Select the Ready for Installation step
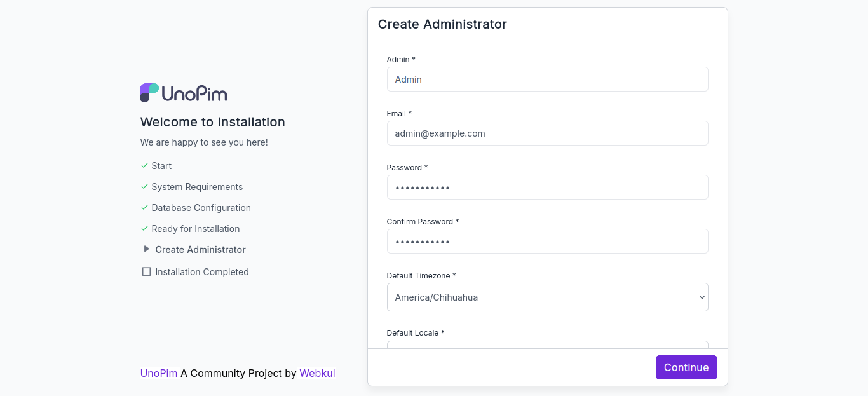The image size is (868, 396). (x=196, y=229)
